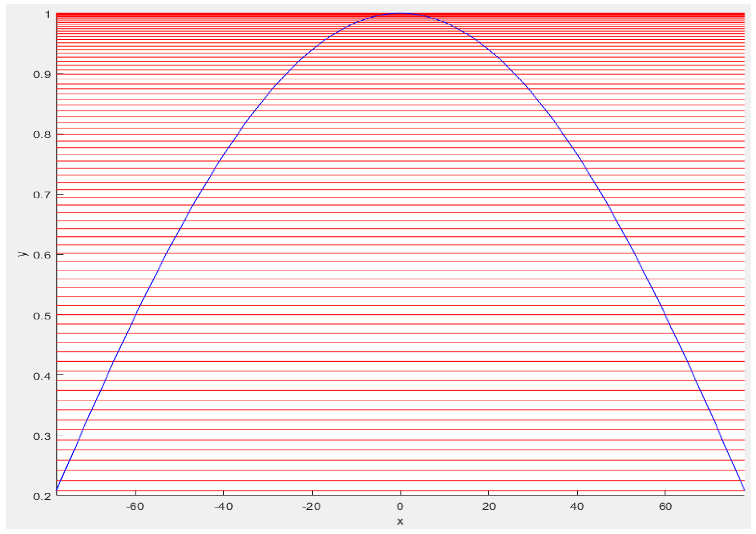756x534 pixels.
Task: Click the x-axis tick label 40
Action: coord(577,506)
